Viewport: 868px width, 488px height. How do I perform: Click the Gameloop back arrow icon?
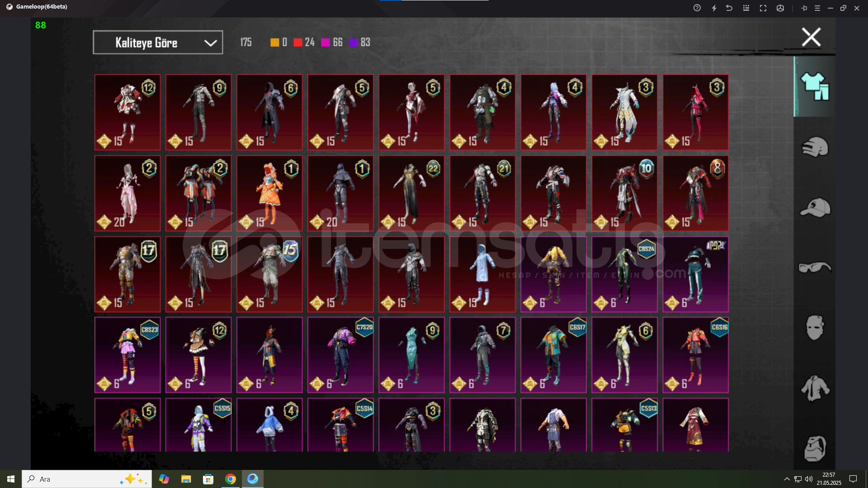(x=729, y=8)
